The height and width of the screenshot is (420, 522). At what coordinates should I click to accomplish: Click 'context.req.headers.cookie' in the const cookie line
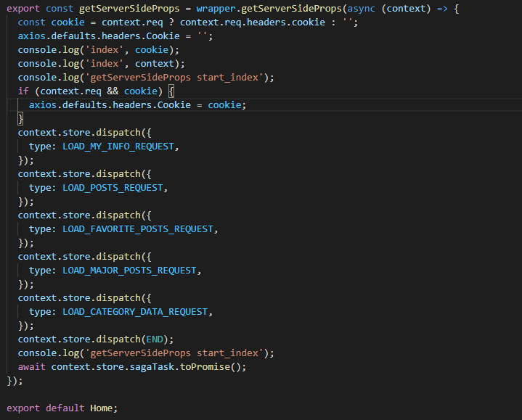pyautogui.click(x=253, y=22)
